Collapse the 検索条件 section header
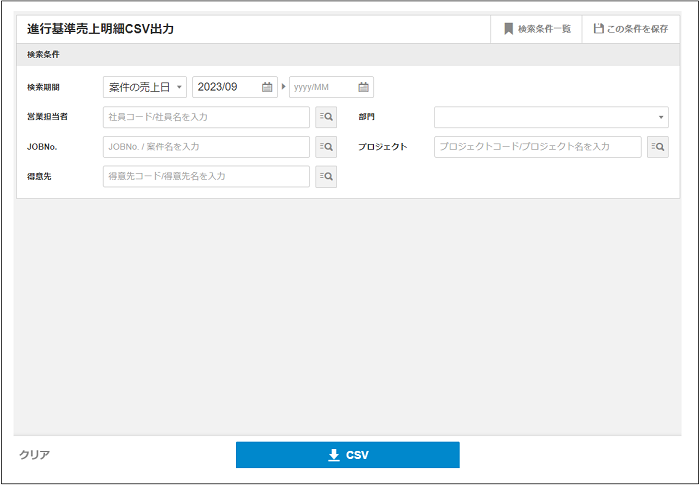700x486 pixels. pyautogui.click(x=43, y=54)
